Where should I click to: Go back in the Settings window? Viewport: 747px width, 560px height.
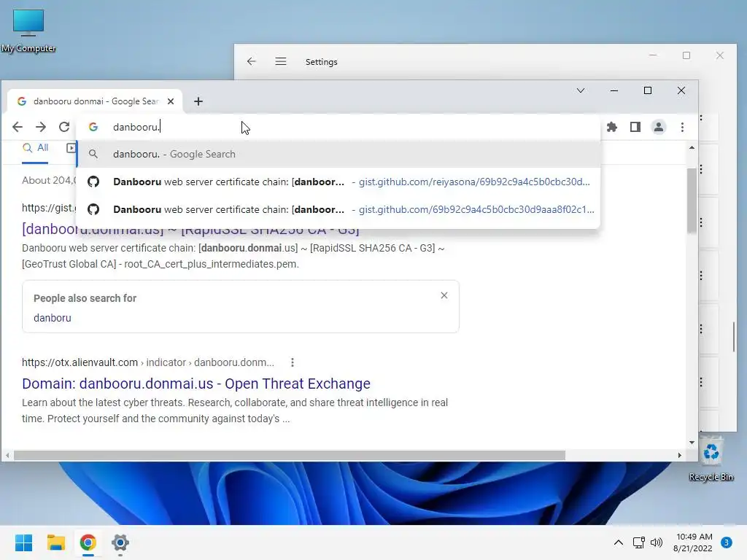click(x=252, y=61)
